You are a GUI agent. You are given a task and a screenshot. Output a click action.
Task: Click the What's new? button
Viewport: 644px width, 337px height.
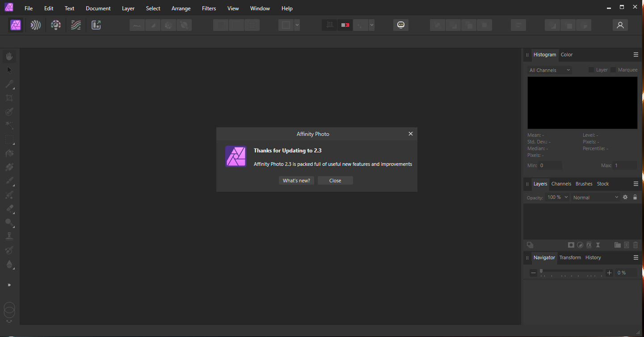pyautogui.click(x=296, y=181)
